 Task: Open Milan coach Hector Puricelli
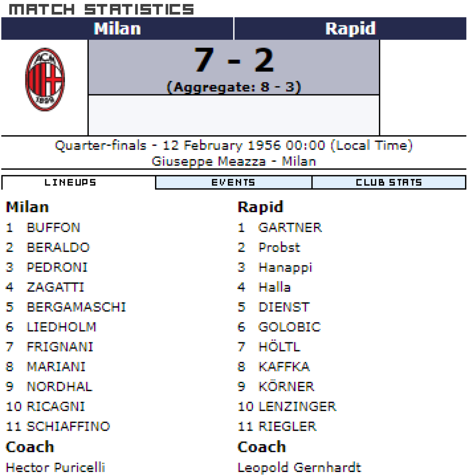[56, 467]
